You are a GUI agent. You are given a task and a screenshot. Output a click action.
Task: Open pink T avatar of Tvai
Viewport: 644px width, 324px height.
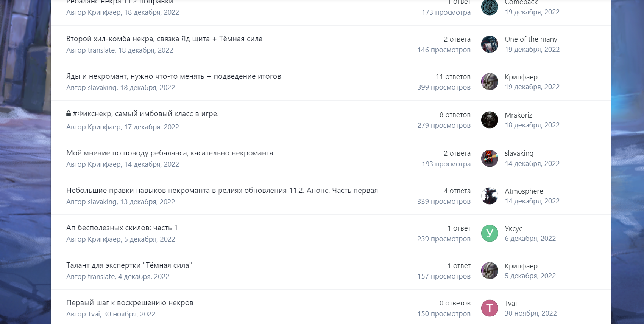coord(490,308)
